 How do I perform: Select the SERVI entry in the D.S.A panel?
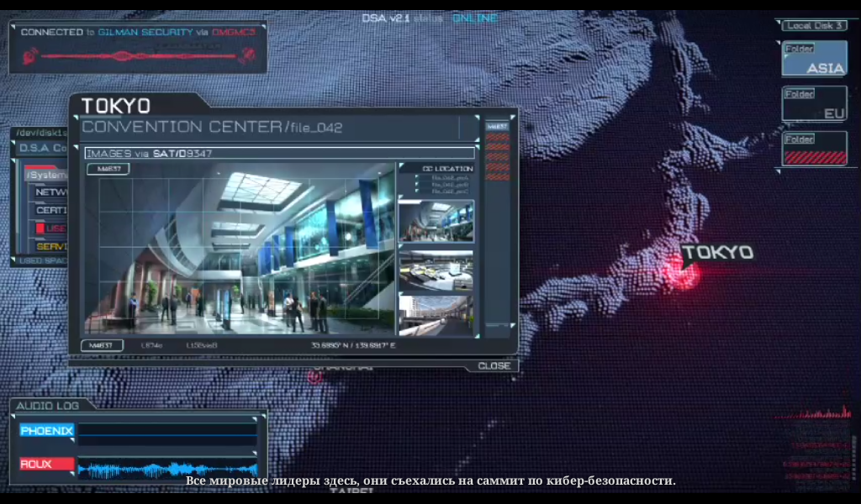coord(51,247)
